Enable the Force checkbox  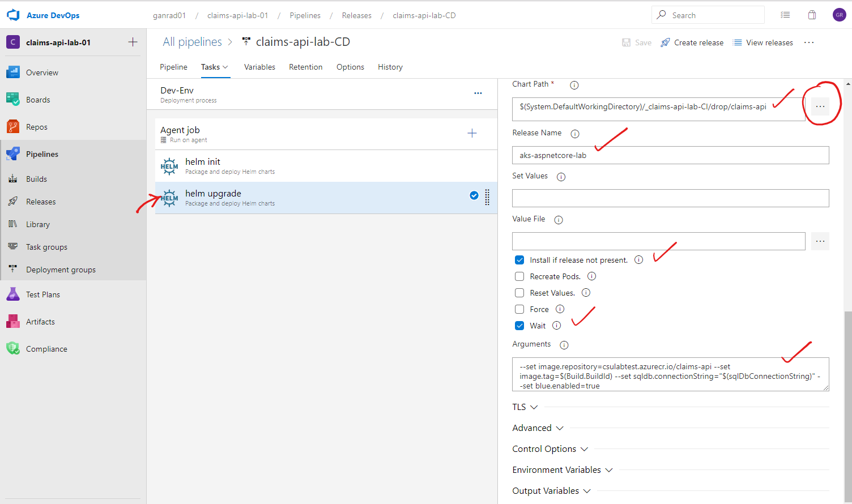click(x=519, y=309)
